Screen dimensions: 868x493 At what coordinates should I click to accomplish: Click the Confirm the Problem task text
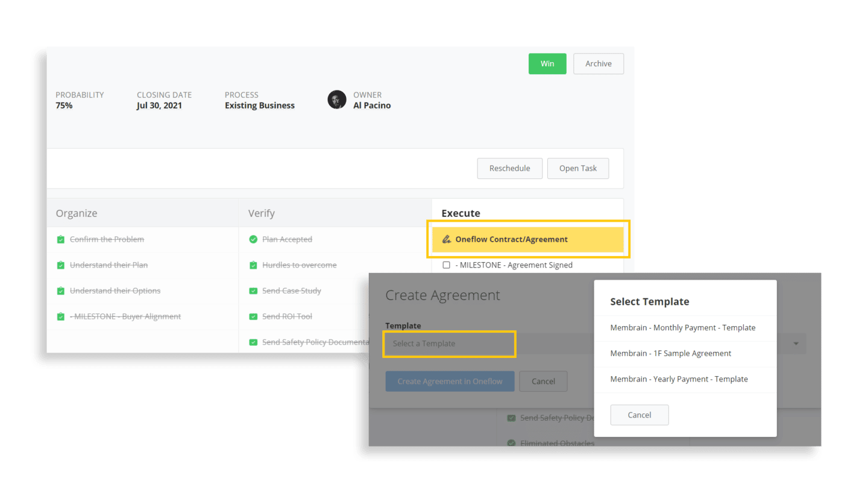pyautogui.click(x=107, y=239)
